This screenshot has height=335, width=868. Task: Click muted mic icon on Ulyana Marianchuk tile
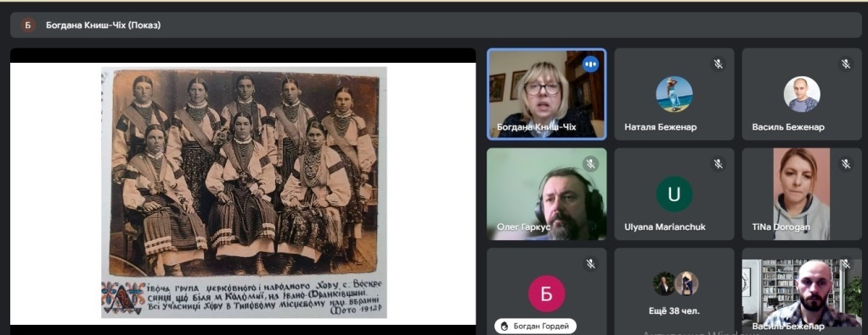tap(718, 165)
